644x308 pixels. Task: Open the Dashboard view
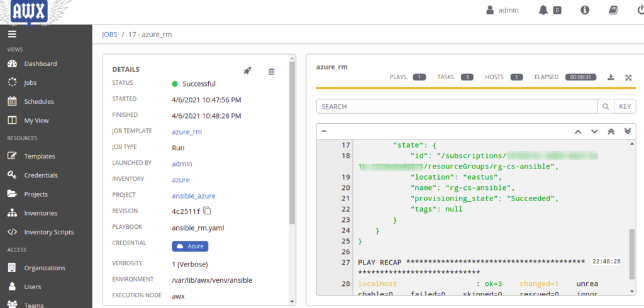point(40,63)
